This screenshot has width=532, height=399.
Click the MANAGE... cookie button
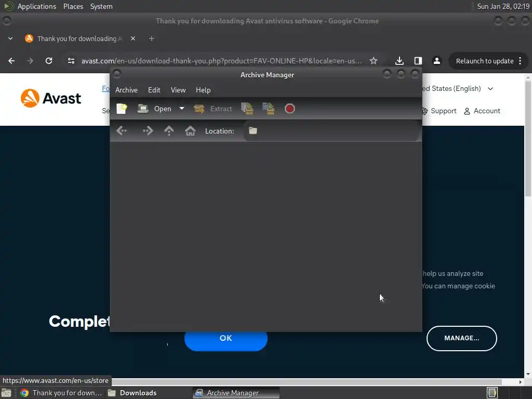click(461, 338)
